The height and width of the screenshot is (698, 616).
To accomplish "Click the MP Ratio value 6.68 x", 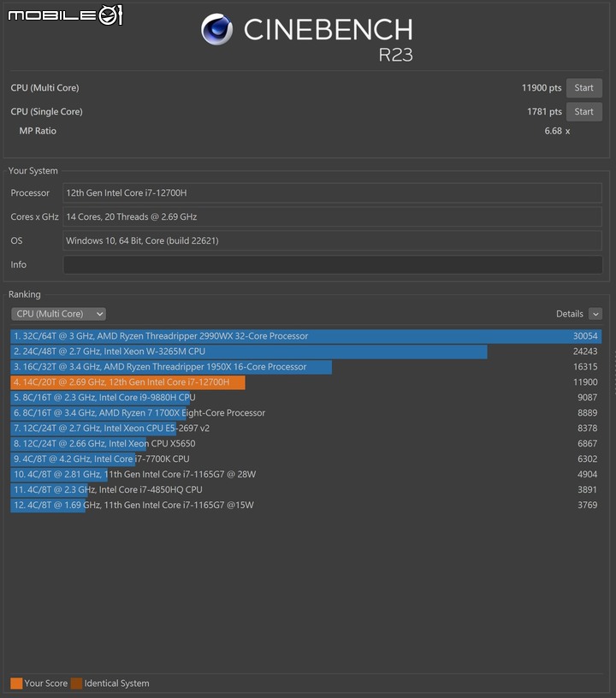I will [x=557, y=131].
